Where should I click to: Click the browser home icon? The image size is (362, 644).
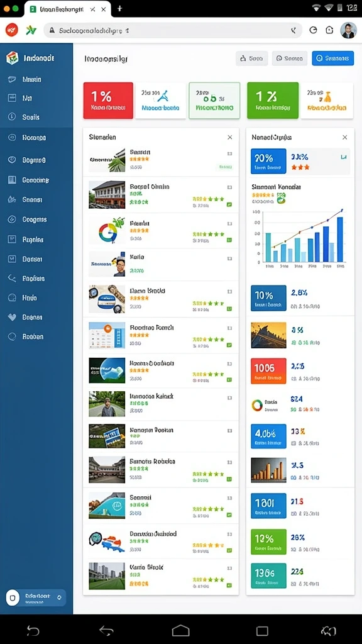[329, 30]
